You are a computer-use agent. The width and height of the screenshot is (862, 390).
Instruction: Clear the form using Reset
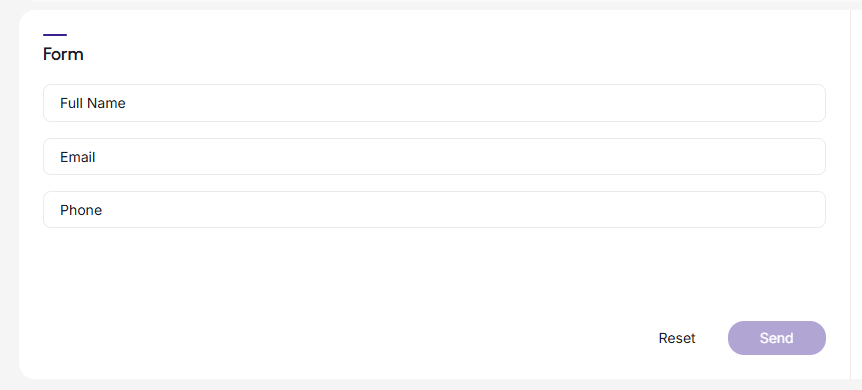[677, 338]
